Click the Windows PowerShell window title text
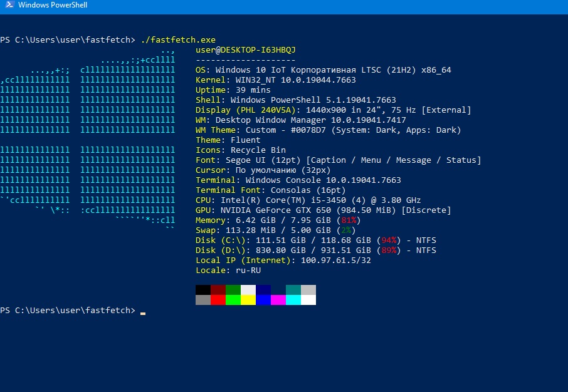 53,5
